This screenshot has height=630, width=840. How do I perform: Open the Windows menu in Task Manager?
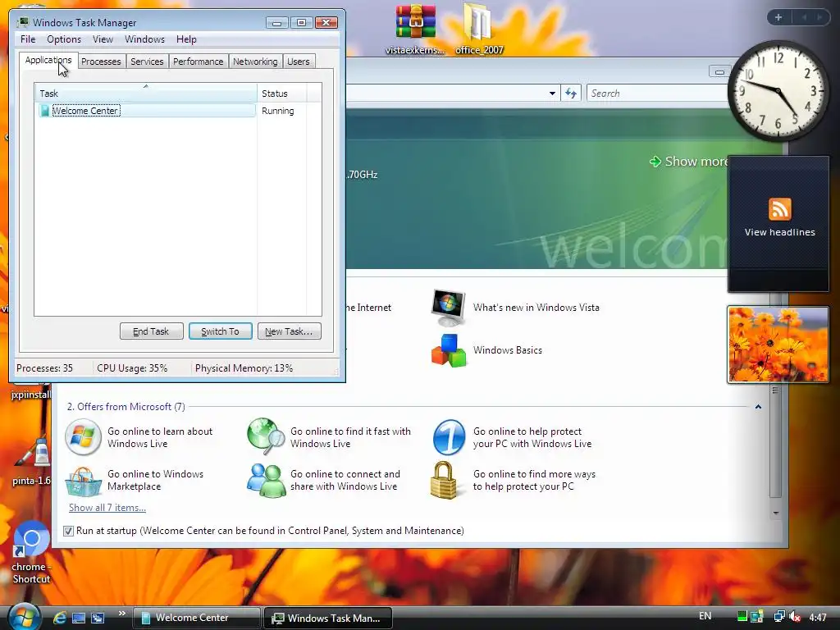pos(144,39)
